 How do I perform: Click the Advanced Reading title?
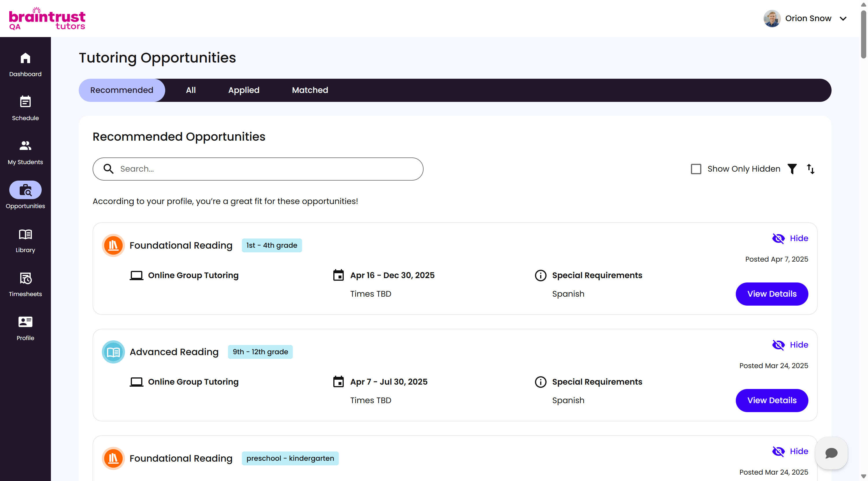(174, 352)
